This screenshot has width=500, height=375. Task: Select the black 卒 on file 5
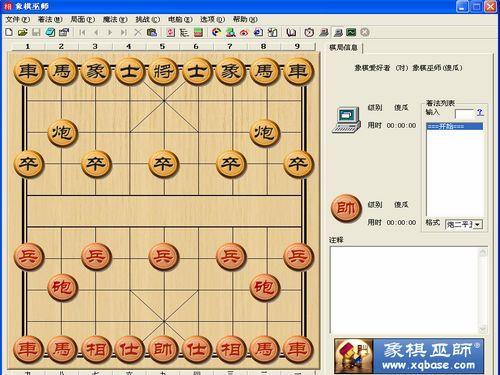coord(163,164)
